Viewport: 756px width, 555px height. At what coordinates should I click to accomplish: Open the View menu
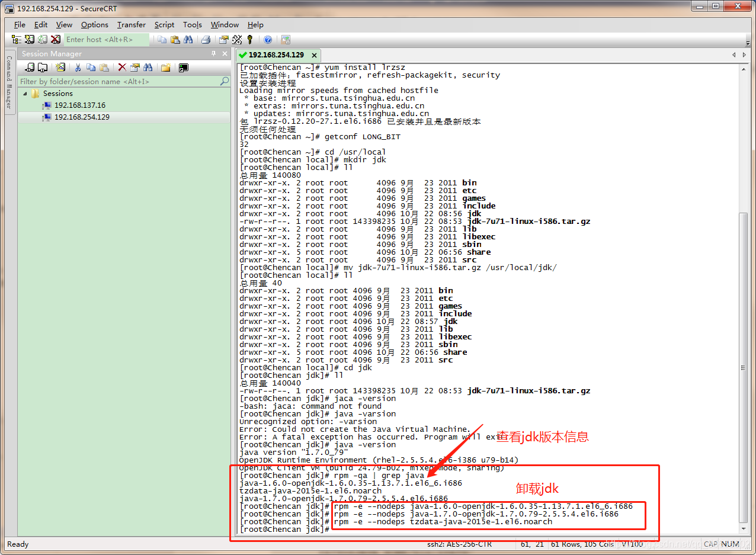pyautogui.click(x=64, y=25)
